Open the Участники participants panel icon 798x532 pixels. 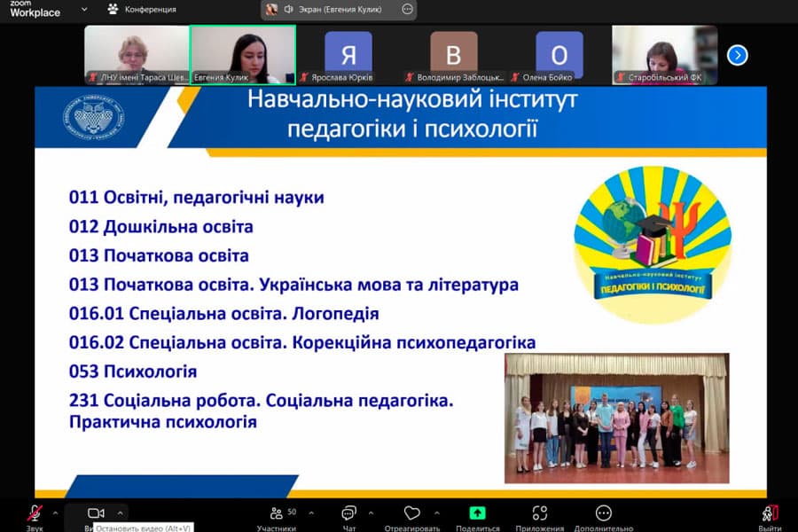tap(275, 512)
